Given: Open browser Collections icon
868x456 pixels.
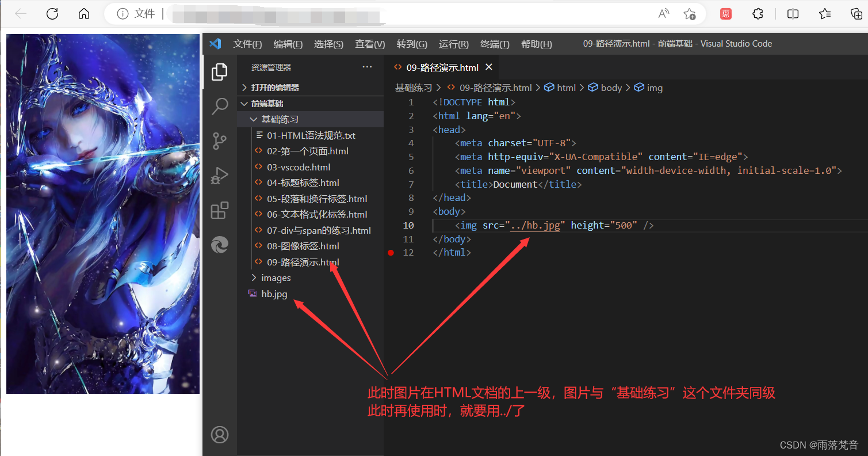Looking at the screenshot, I should click(x=857, y=14).
